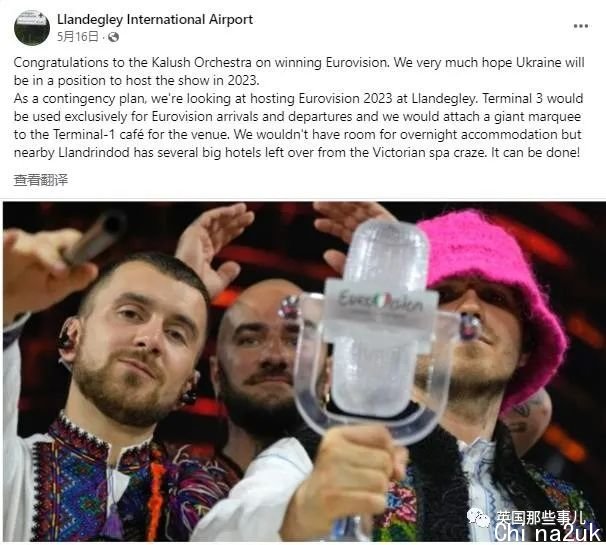Open the Llandegley International Airport page name
The height and width of the screenshot is (545, 606).
[x=155, y=19]
